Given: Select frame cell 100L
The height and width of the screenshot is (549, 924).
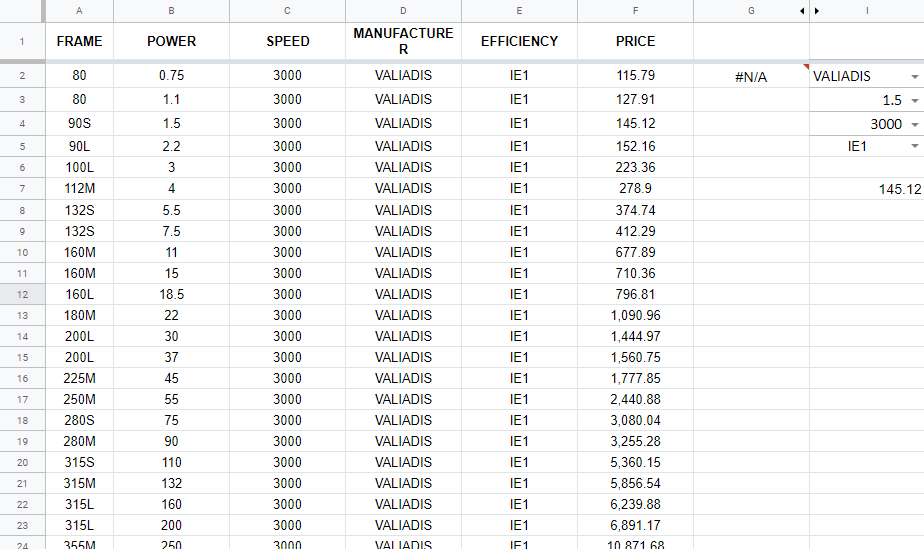Looking at the screenshot, I should [79, 167].
